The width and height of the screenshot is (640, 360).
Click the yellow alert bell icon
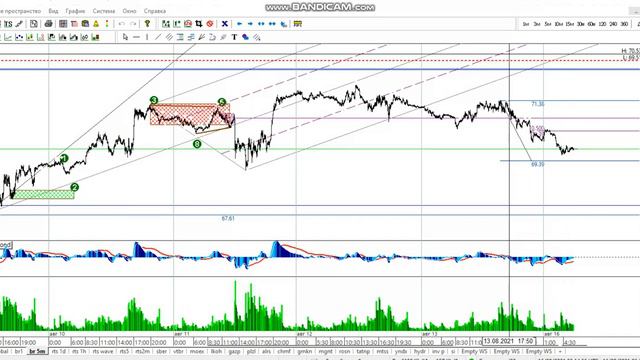tap(96, 24)
